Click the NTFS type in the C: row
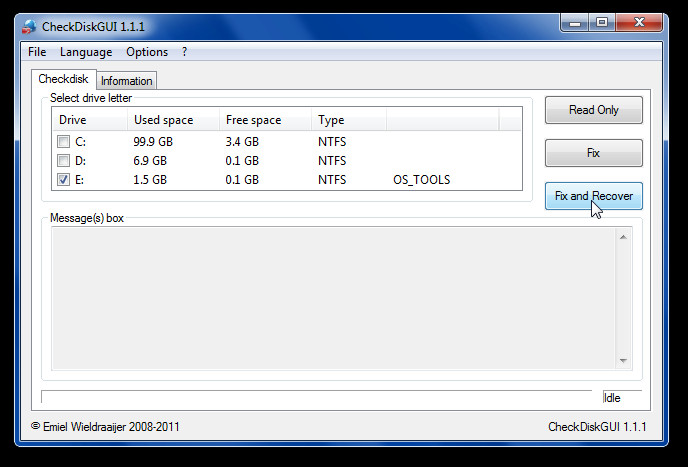The image size is (688, 467). (332, 142)
